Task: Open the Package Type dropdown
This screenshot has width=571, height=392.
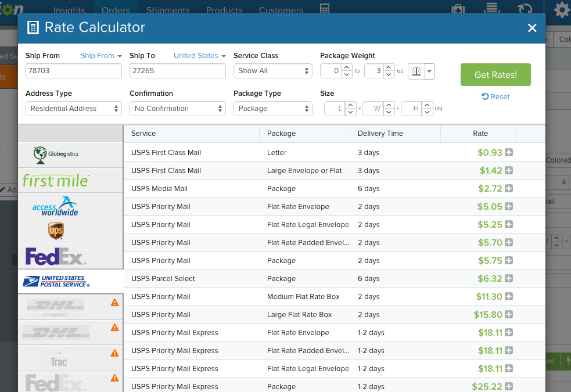Action: click(x=273, y=109)
